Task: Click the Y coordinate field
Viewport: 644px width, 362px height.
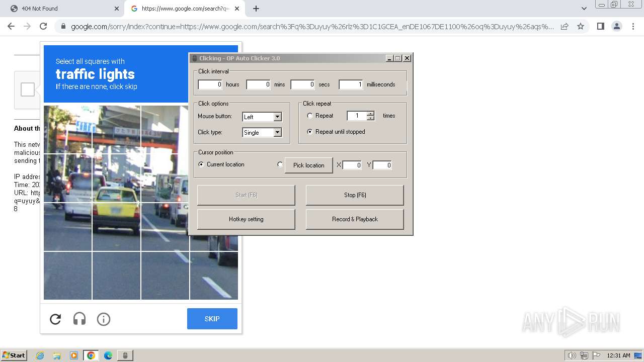Action: point(382,165)
